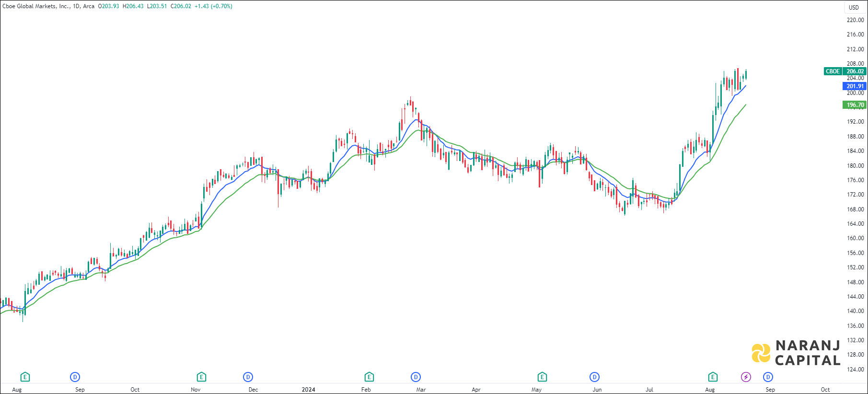Click the earnings 'E' marker near Nov

coord(201,377)
